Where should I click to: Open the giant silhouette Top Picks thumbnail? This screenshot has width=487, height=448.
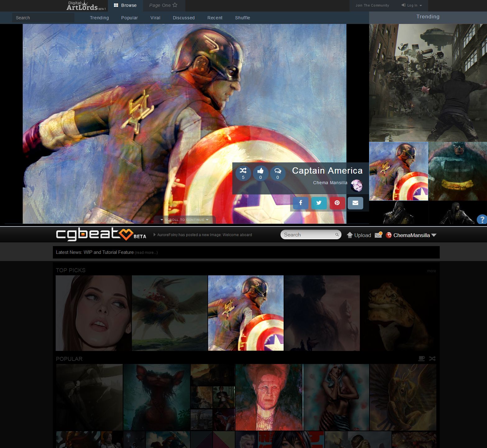322,313
